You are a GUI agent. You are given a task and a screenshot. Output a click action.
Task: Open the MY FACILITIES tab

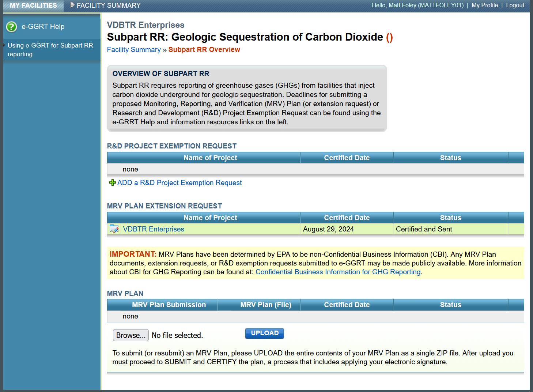33,5
